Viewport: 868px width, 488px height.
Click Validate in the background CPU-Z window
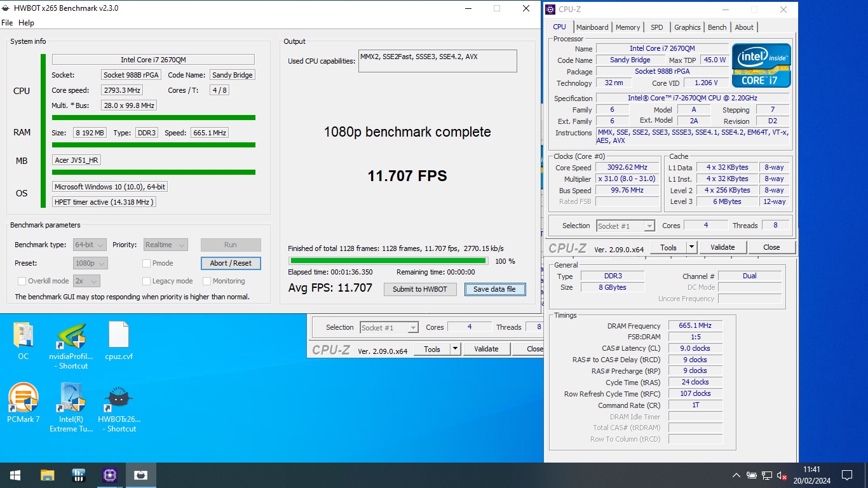point(486,349)
